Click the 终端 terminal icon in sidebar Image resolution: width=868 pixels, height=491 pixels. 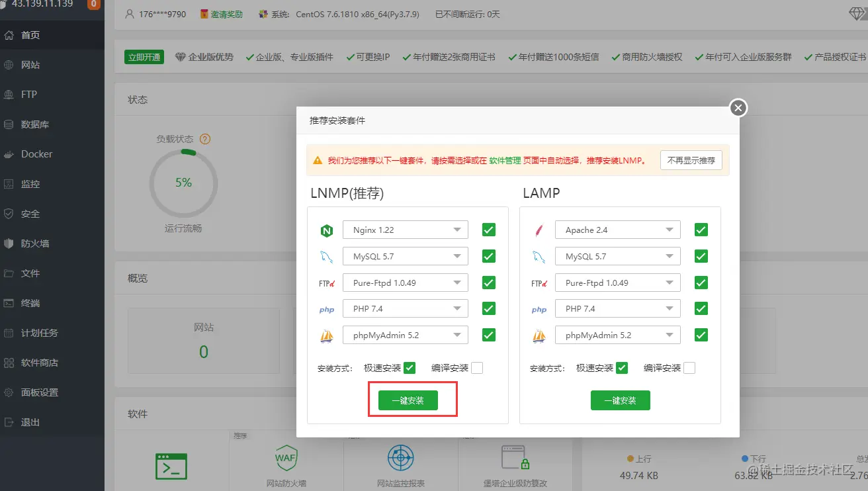click(x=9, y=303)
